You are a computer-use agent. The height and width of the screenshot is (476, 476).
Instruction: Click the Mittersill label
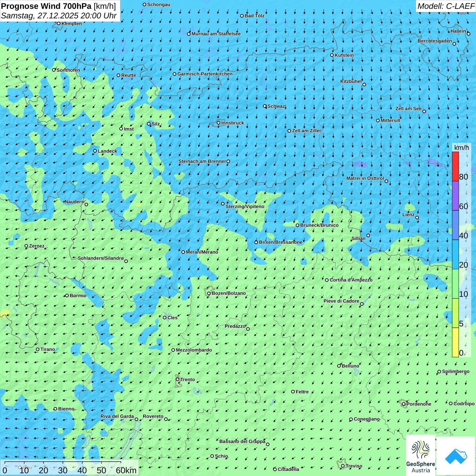pyautogui.click(x=390, y=120)
